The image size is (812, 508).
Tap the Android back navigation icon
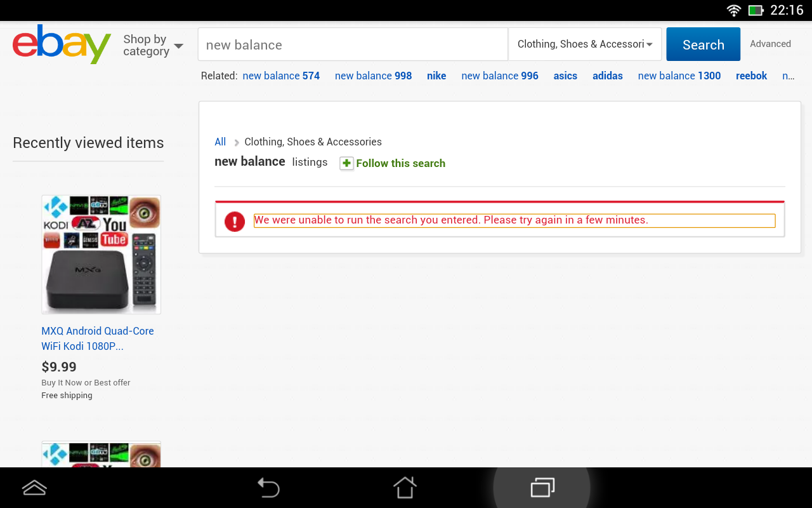(x=268, y=488)
